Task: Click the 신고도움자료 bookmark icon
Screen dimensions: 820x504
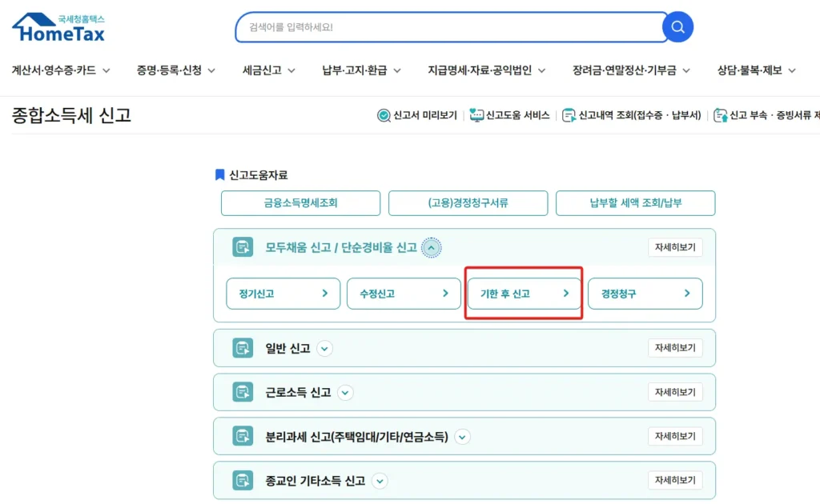Action: pos(219,175)
